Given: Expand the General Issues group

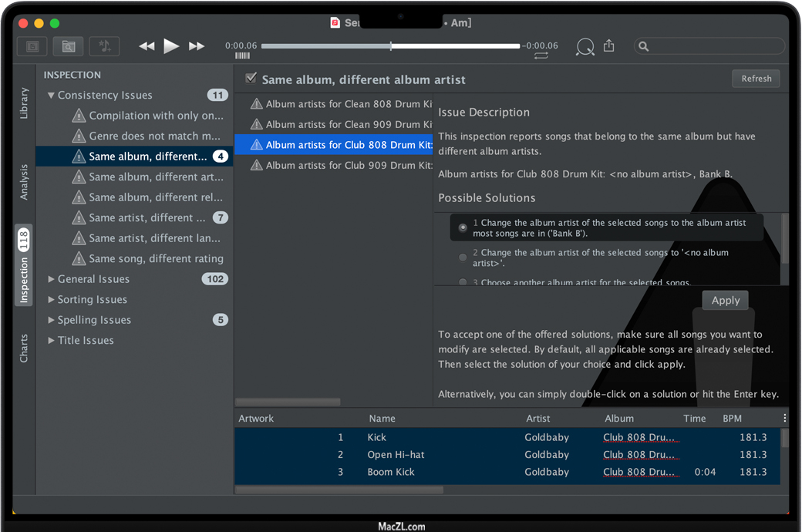Looking at the screenshot, I should coord(51,279).
